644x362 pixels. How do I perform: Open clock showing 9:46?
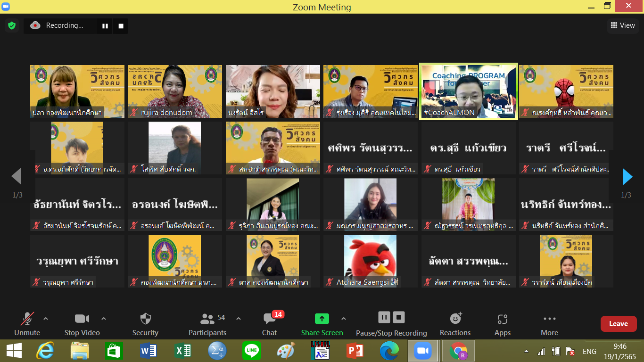[x=620, y=351]
